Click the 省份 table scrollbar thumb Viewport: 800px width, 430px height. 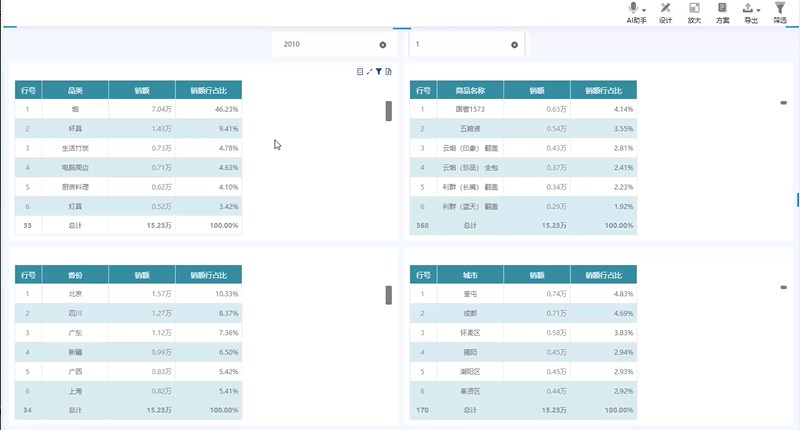click(389, 295)
